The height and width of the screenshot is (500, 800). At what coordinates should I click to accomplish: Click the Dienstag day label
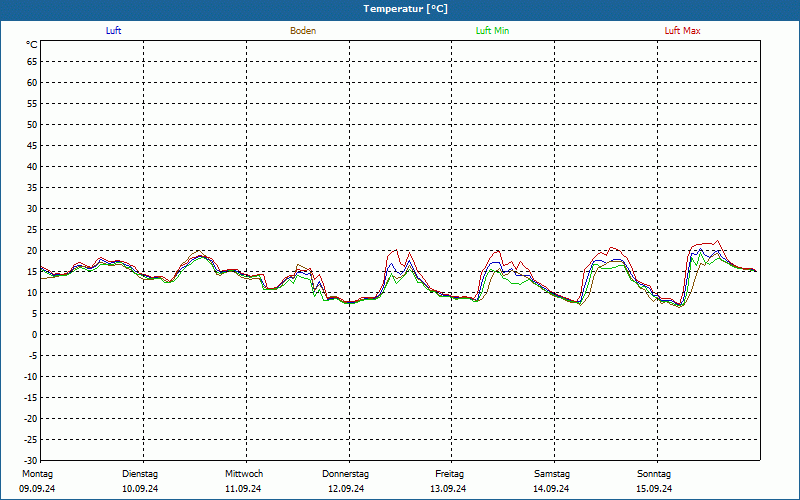tap(140, 474)
